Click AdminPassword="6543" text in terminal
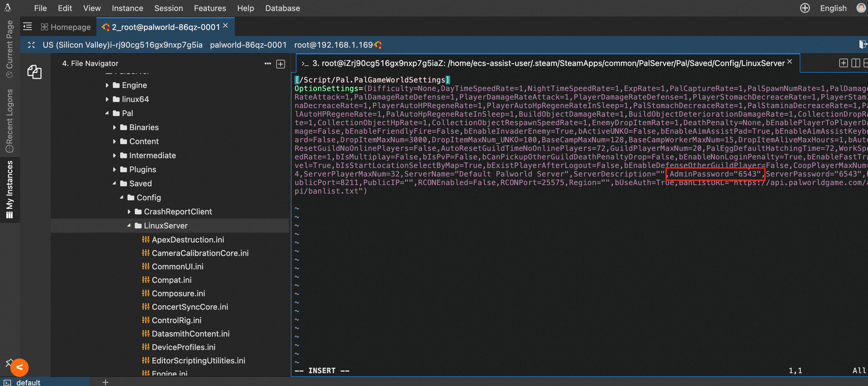 (715, 174)
